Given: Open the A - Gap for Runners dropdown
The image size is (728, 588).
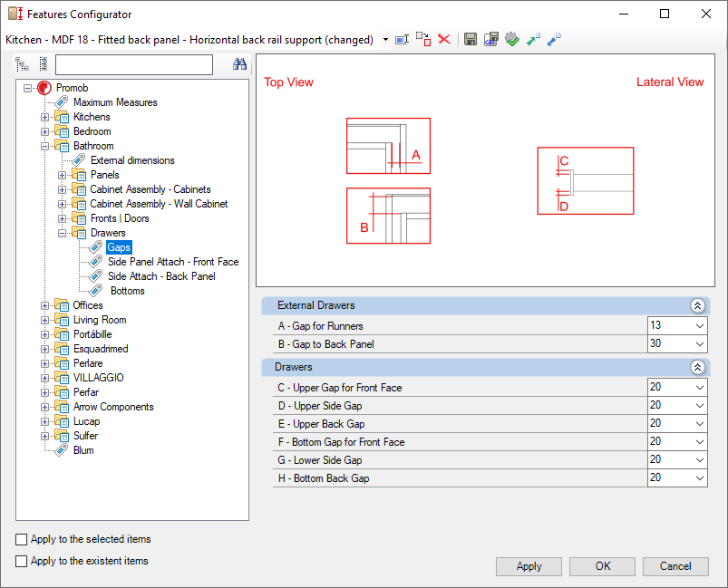Looking at the screenshot, I should point(700,326).
